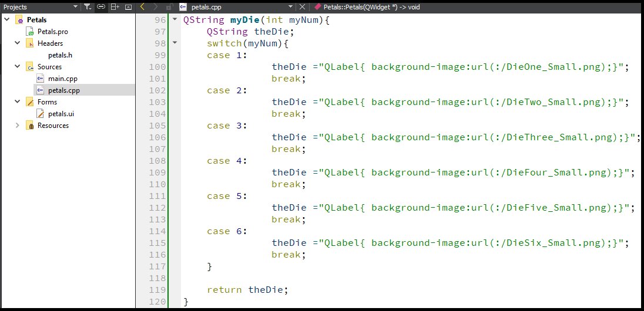Image resolution: width=644 pixels, height=311 pixels.
Task: Click 'QString theDie;' declaration
Action: (x=250, y=32)
